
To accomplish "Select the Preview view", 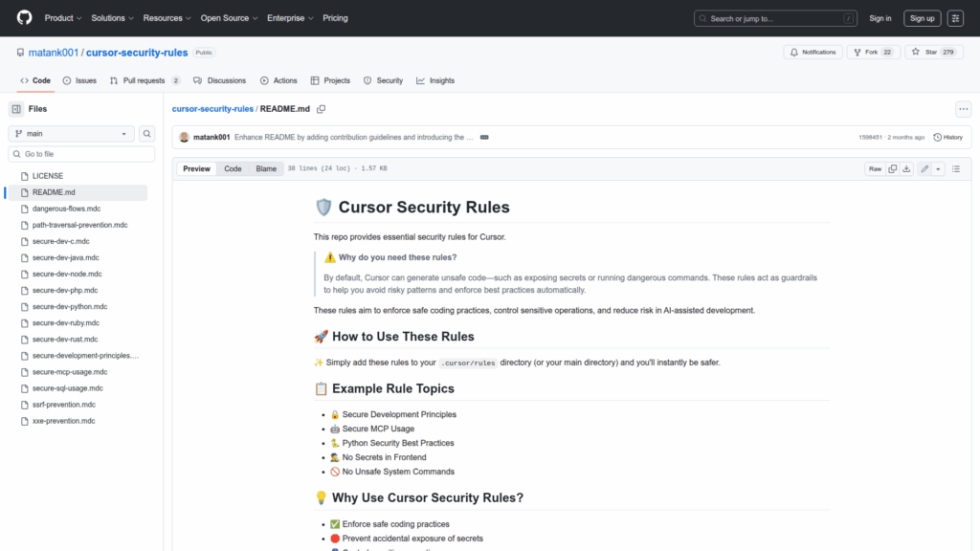I will tap(196, 168).
